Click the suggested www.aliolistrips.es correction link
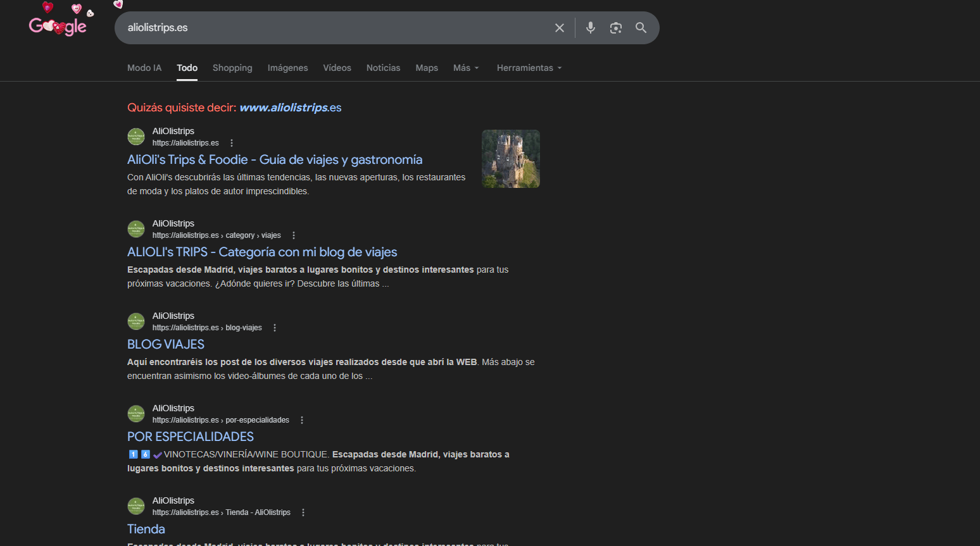The image size is (980, 546). pyautogui.click(x=290, y=108)
